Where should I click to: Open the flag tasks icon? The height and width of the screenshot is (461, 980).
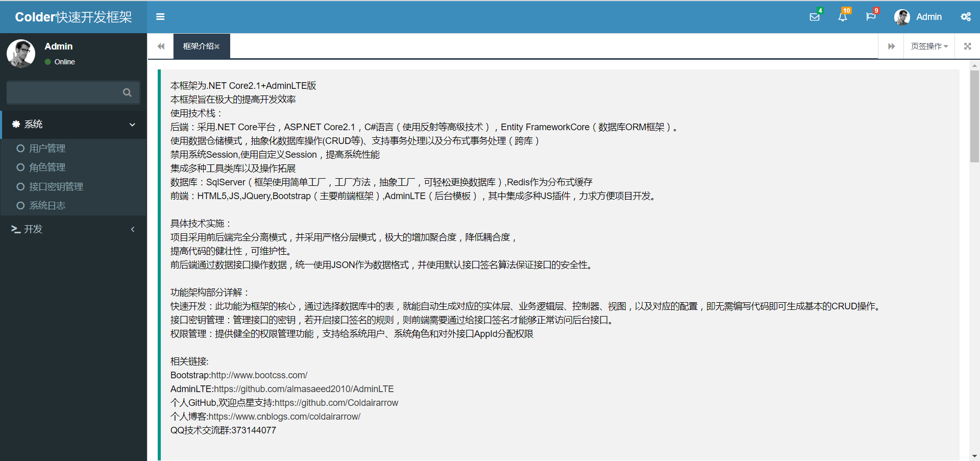tap(871, 17)
